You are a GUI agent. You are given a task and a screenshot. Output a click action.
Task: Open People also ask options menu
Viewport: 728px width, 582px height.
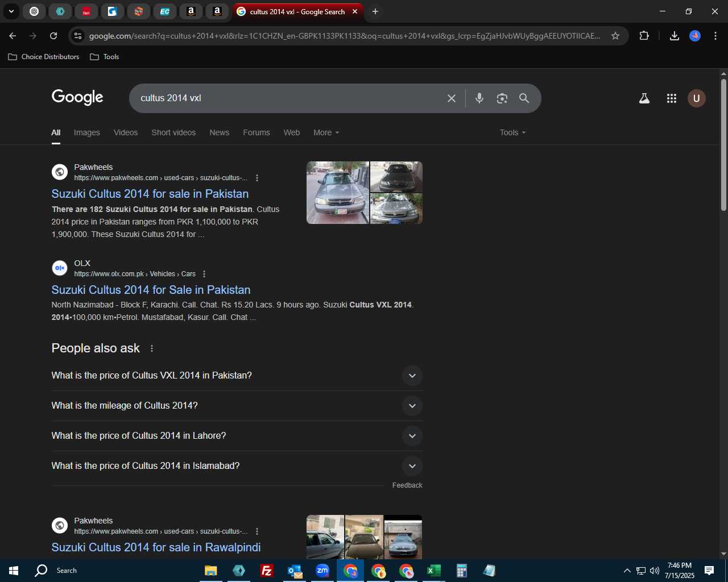(152, 348)
